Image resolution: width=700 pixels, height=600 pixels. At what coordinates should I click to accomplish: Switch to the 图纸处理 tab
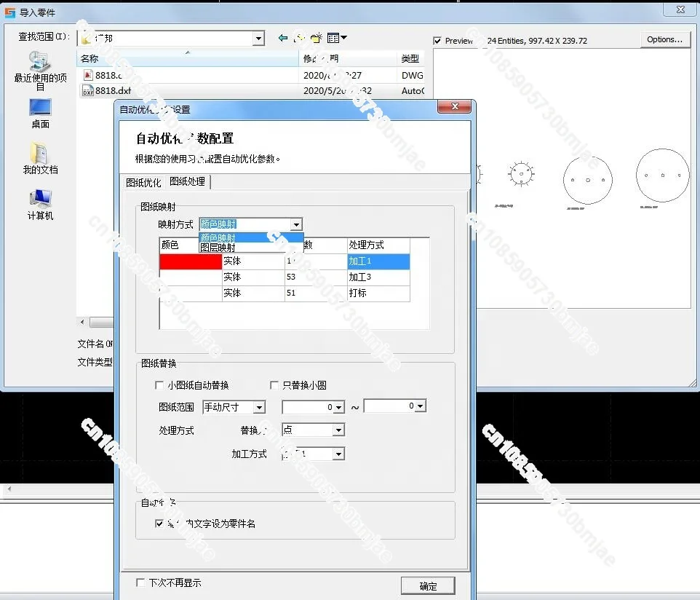tap(188, 181)
